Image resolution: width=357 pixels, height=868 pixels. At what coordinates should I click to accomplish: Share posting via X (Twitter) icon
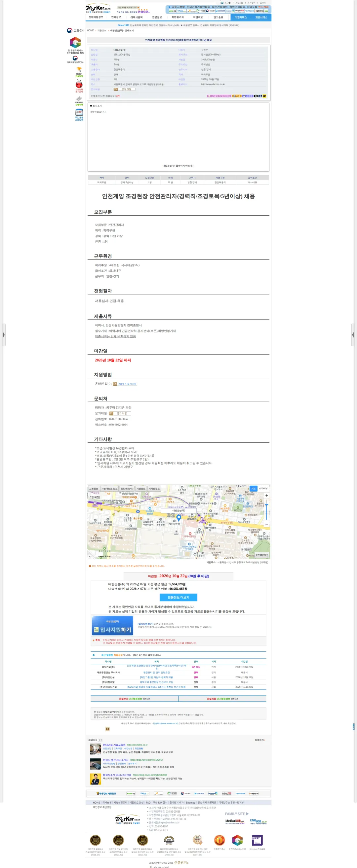click(x=256, y=96)
